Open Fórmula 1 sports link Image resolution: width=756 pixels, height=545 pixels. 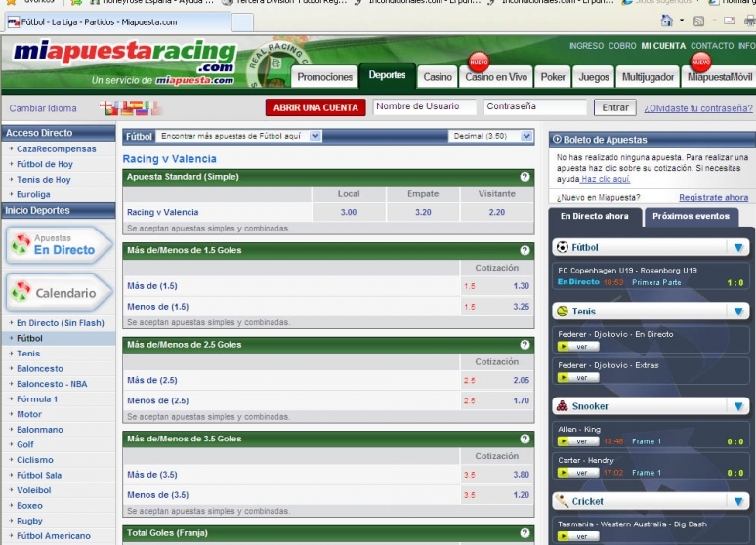(x=37, y=399)
